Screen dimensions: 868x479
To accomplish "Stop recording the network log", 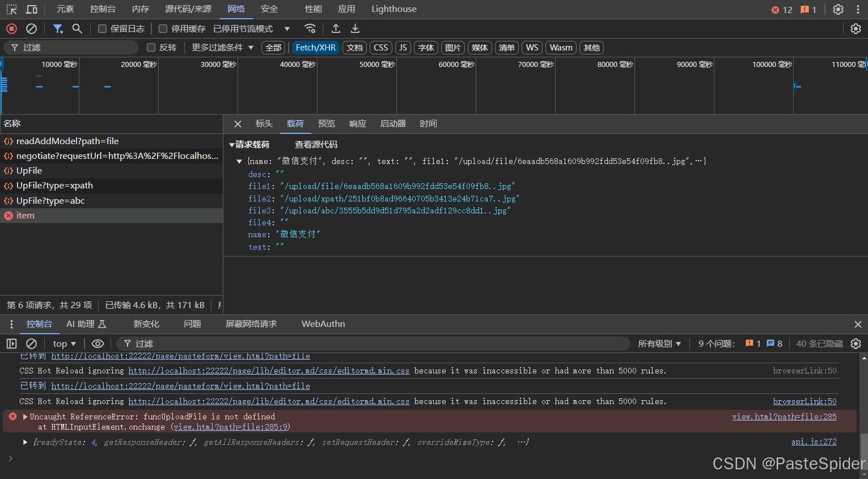I will [x=11, y=28].
